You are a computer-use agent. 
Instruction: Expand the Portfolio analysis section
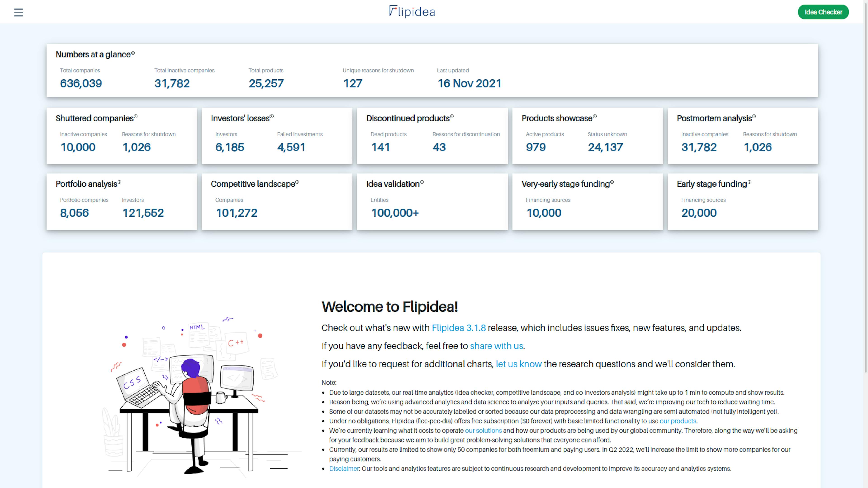86,184
